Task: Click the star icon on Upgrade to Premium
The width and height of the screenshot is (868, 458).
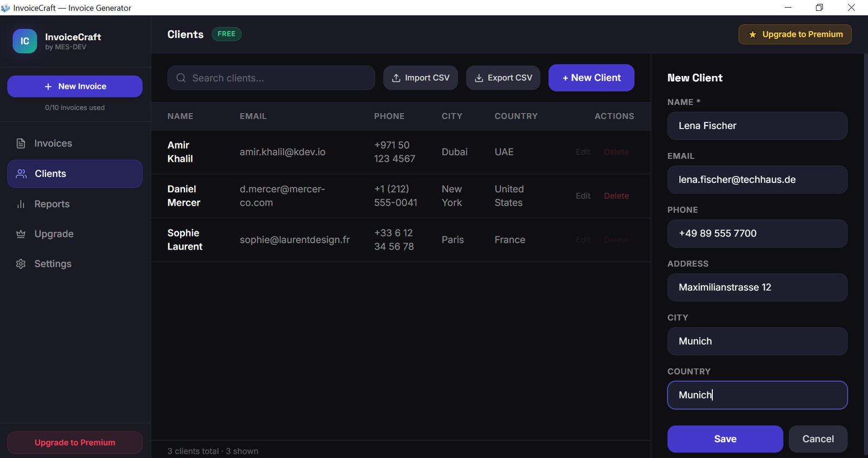Action: point(752,35)
